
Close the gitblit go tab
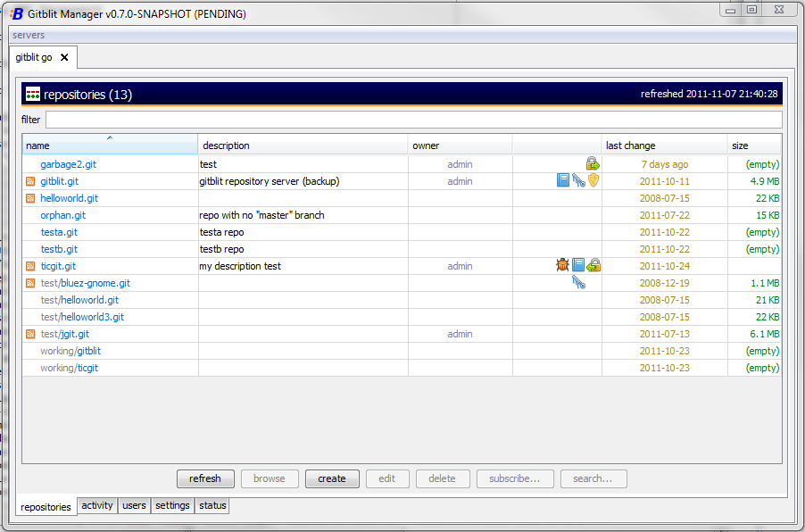pos(64,57)
